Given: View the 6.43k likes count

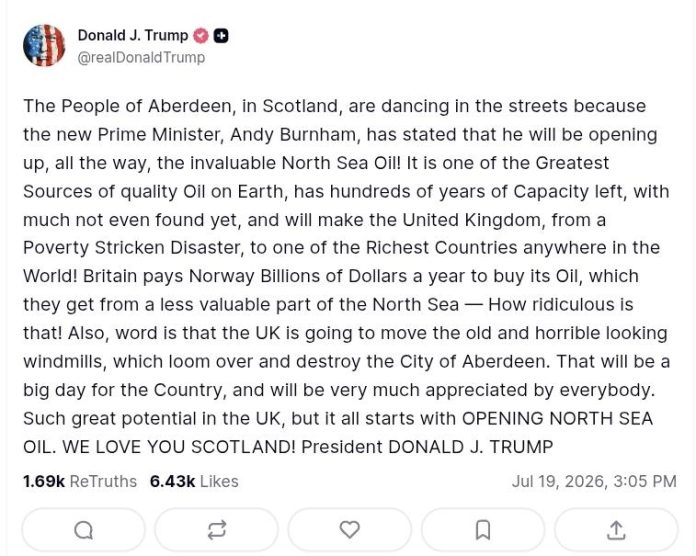Looking at the screenshot, I should (172, 481).
